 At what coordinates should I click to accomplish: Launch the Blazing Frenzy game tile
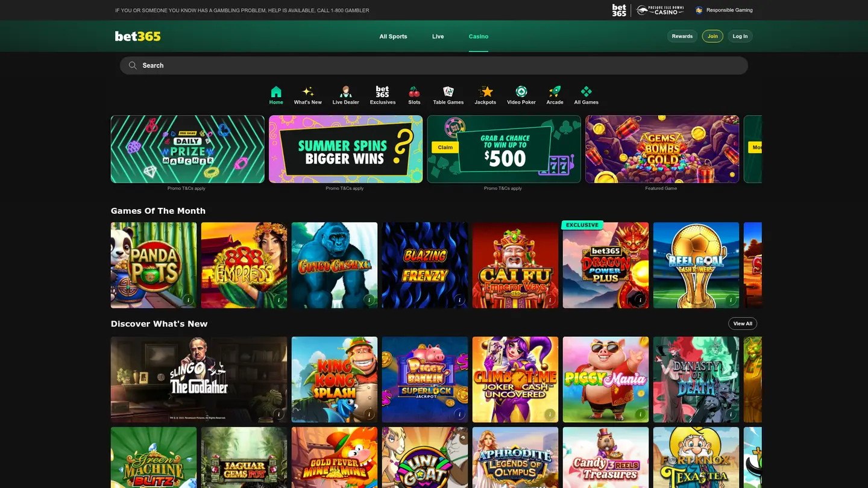pyautogui.click(x=425, y=265)
